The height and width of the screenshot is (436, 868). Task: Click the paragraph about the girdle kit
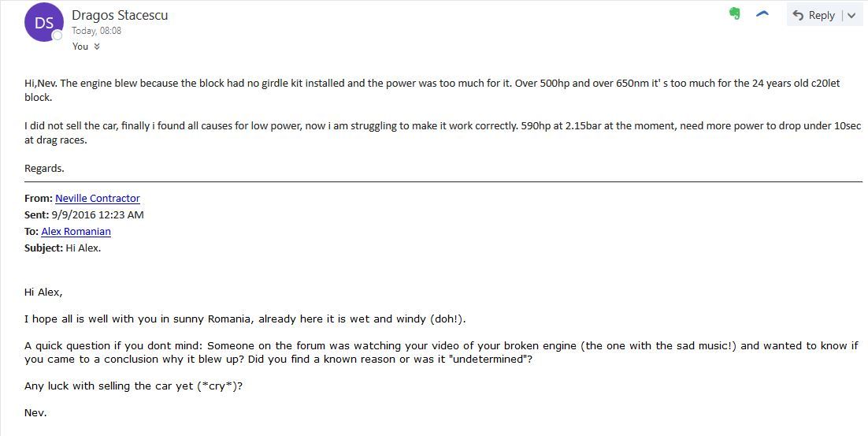[432, 91]
